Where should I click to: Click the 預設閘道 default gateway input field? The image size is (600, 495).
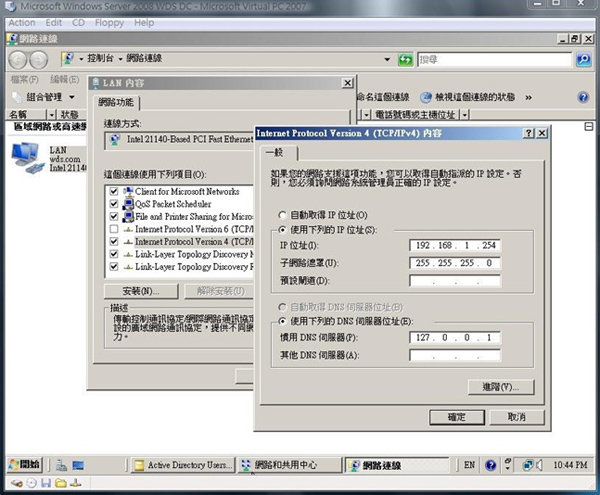(x=454, y=280)
